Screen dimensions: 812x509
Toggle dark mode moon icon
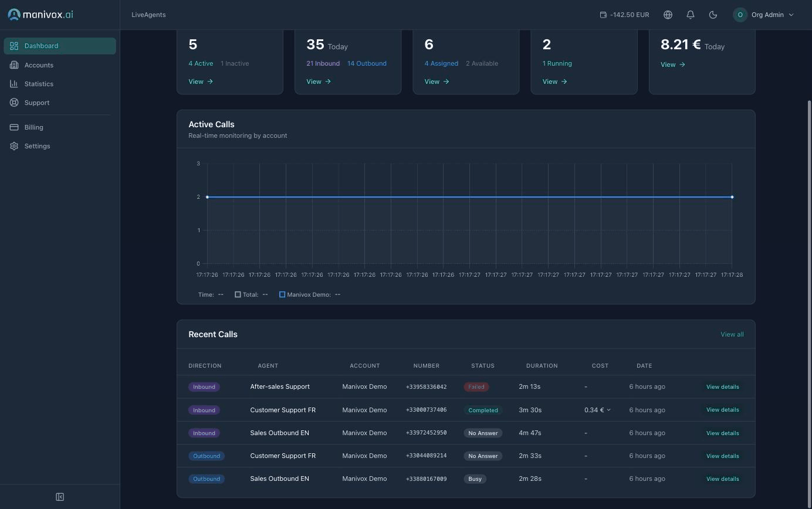click(713, 15)
